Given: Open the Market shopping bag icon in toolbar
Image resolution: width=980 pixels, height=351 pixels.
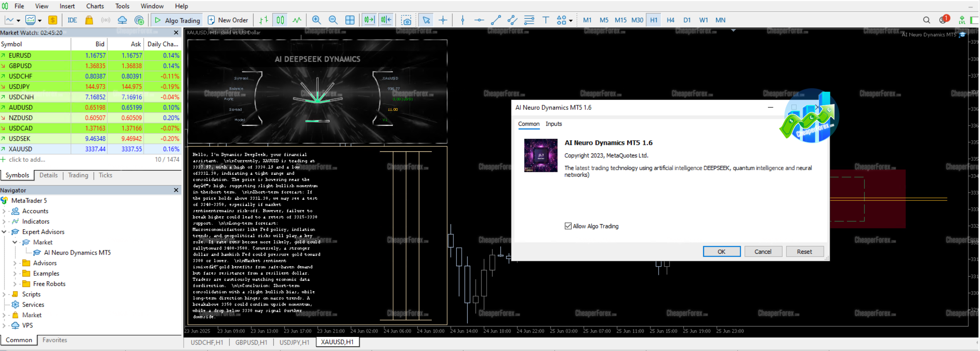Looking at the screenshot, I should coord(89,20).
